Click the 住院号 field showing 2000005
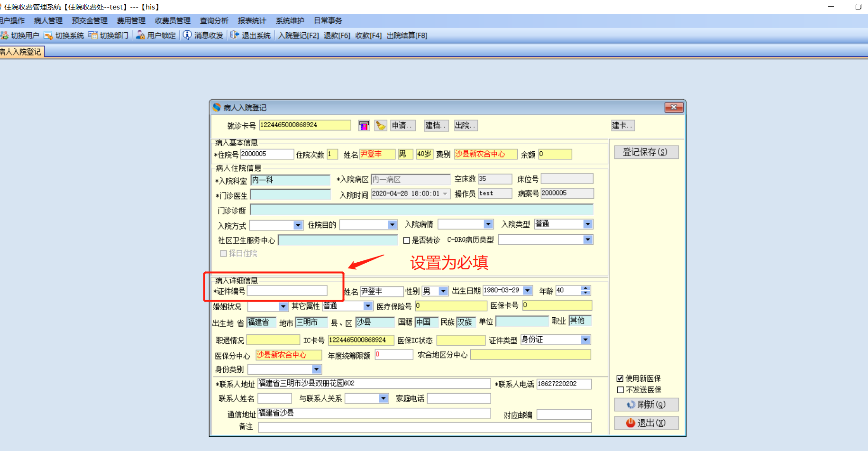The height and width of the screenshot is (451, 868). click(267, 154)
